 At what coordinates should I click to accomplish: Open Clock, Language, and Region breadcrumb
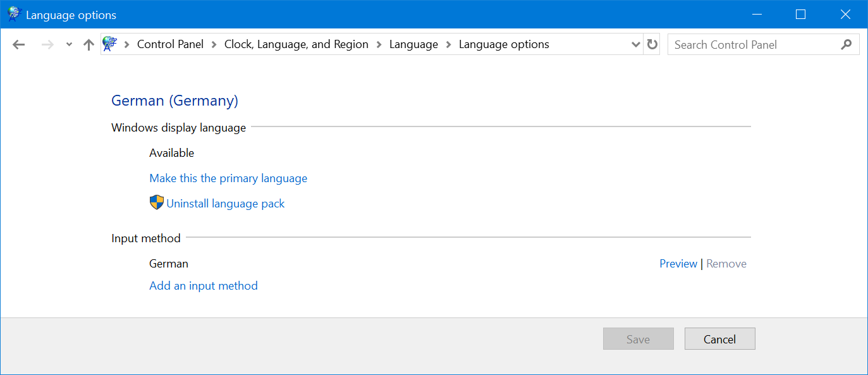(296, 44)
